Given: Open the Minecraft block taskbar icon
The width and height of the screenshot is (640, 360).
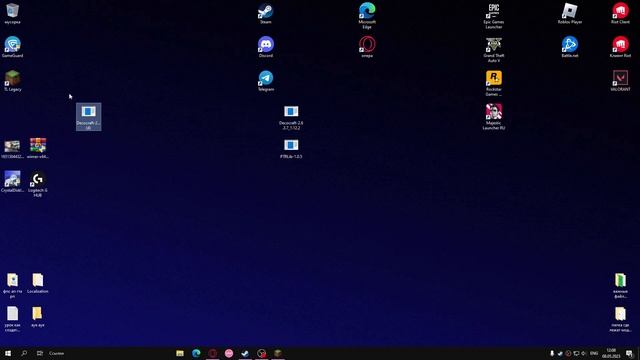Looking at the screenshot, I should coord(278,353).
